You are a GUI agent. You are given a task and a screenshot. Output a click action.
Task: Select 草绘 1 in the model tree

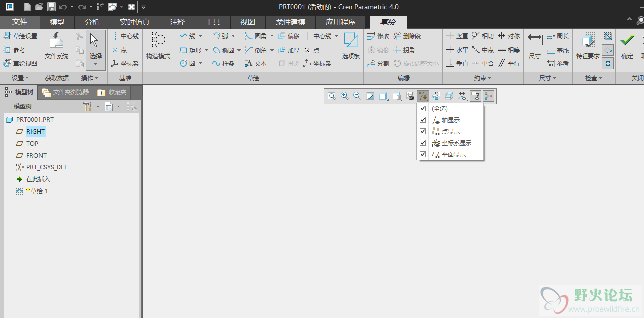pyautogui.click(x=39, y=191)
